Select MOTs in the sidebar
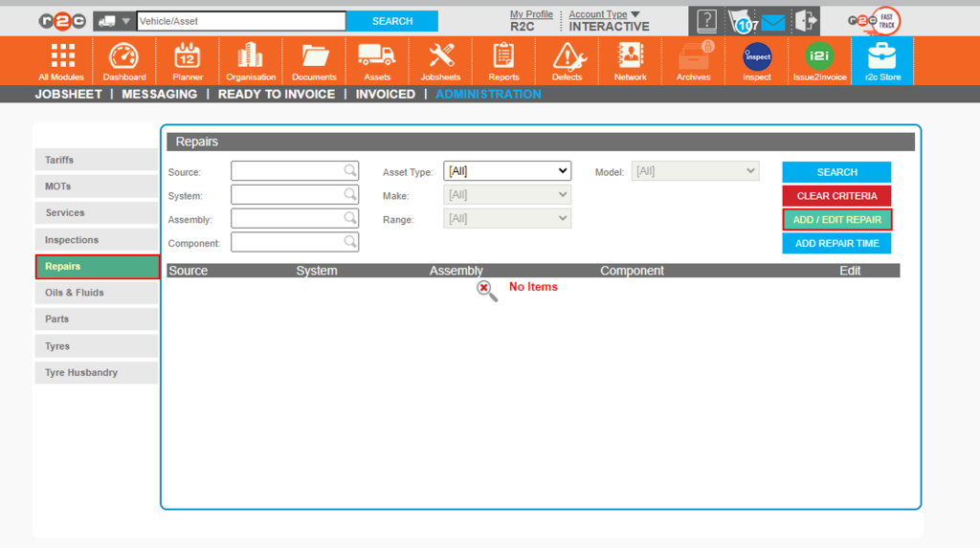This screenshot has height=548, width=980. pyautogui.click(x=97, y=186)
